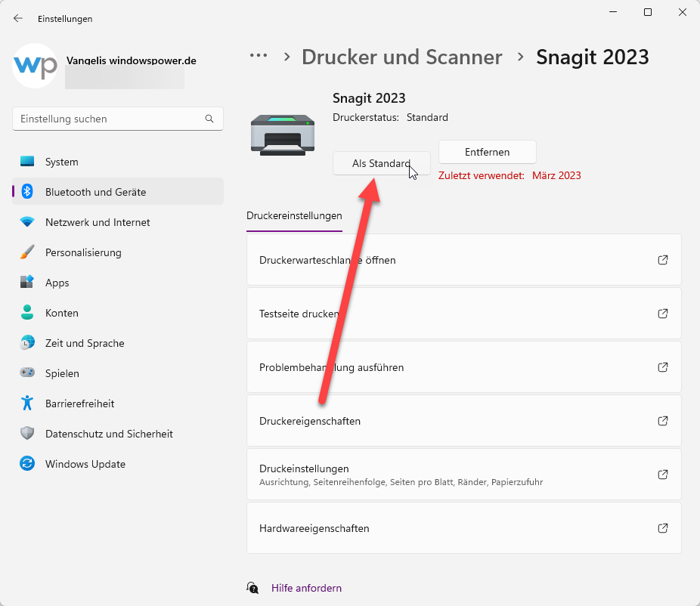Click the Bluetooth icon in the sidebar
700x606 pixels.
[x=27, y=192]
